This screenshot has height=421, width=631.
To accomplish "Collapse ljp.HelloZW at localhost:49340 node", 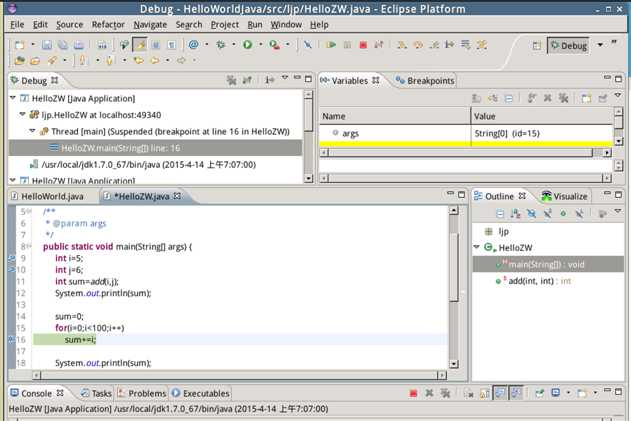I will 23,114.
